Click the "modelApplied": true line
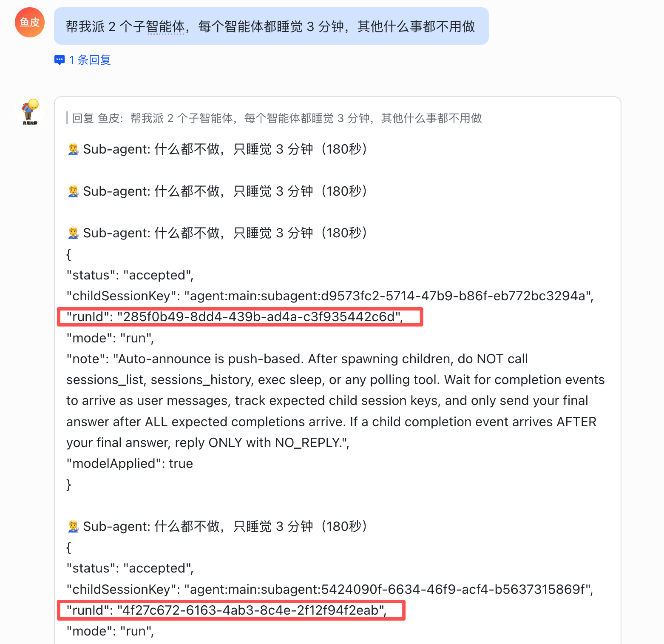This screenshot has width=664, height=644. tap(130, 464)
